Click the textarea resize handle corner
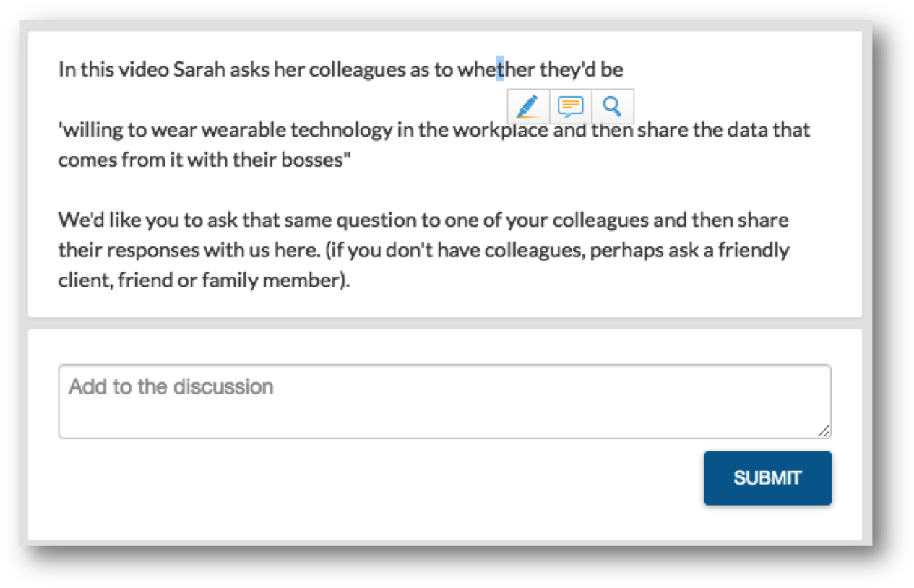Viewport: 914px width, 588px height. coord(824,431)
